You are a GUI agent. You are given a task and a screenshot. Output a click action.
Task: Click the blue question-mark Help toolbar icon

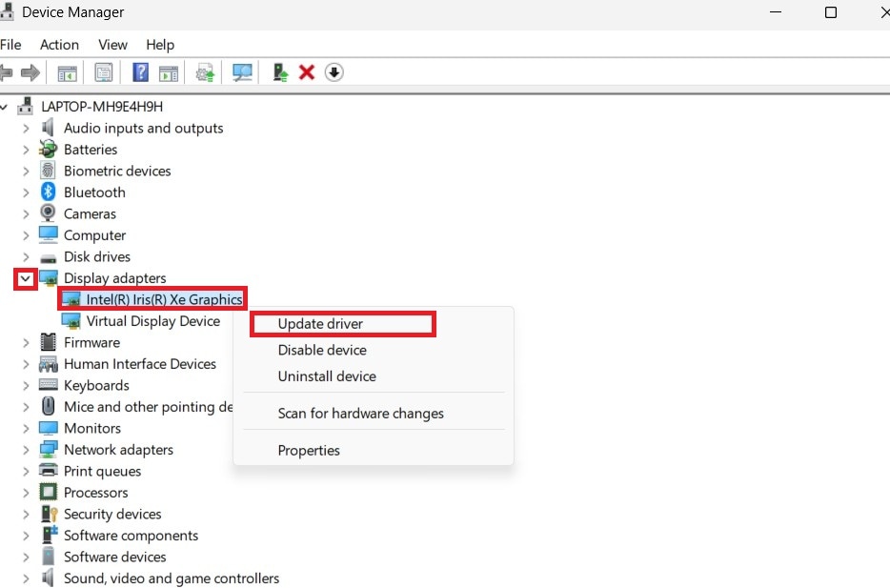140,72
